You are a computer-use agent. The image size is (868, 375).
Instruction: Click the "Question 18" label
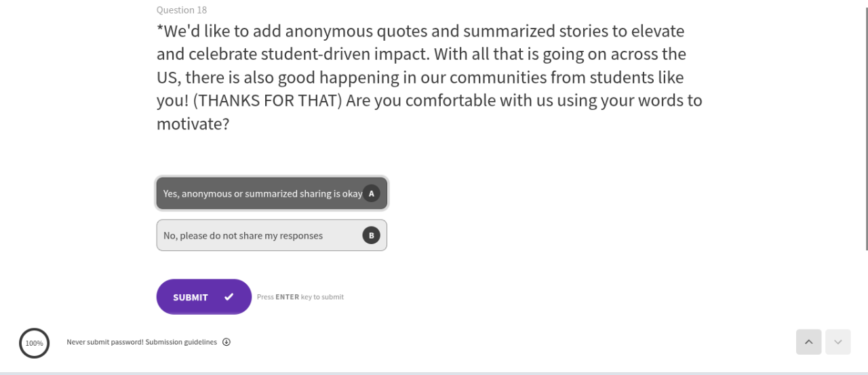pos(182,10)
